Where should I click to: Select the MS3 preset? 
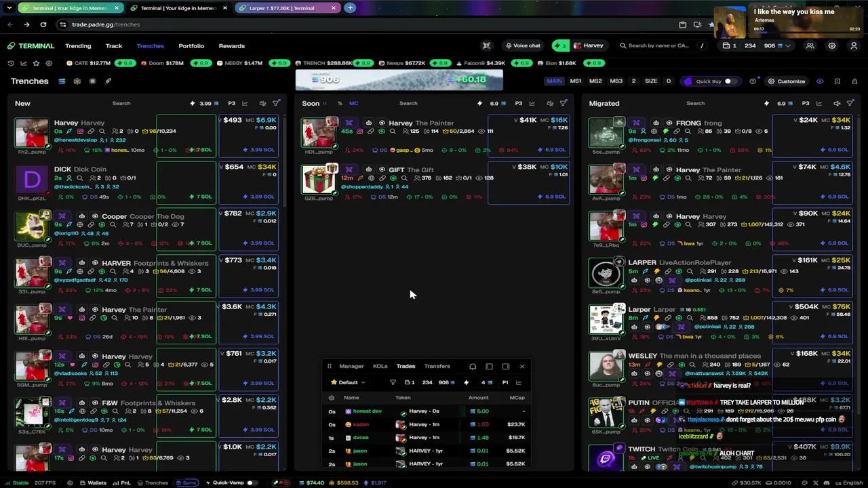tap(616, 81)
